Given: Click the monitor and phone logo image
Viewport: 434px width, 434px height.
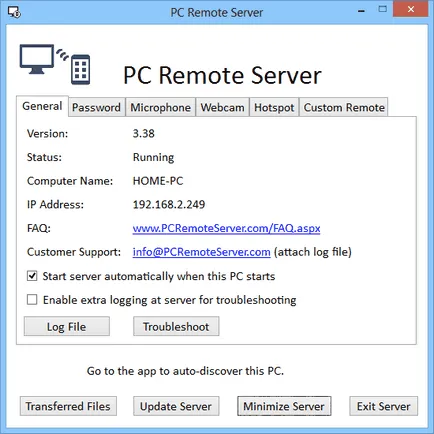Looking at the screenshot, I should [55, 64].
